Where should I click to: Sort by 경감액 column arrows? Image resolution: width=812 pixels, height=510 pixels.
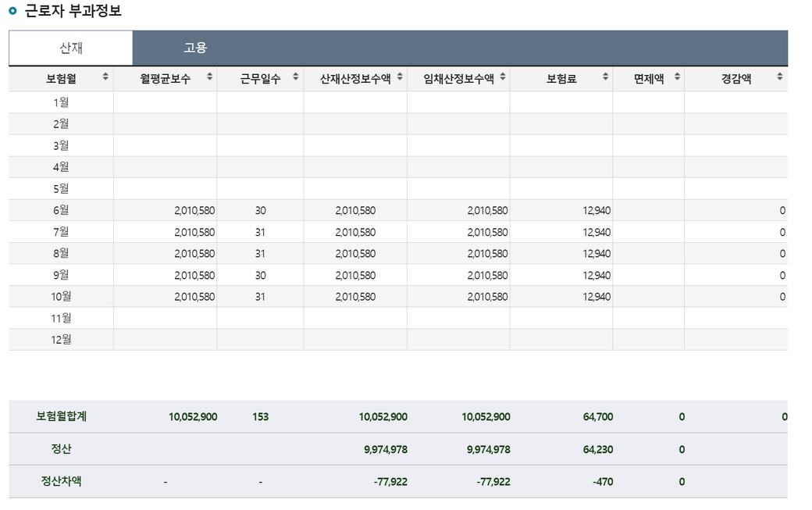779,77
